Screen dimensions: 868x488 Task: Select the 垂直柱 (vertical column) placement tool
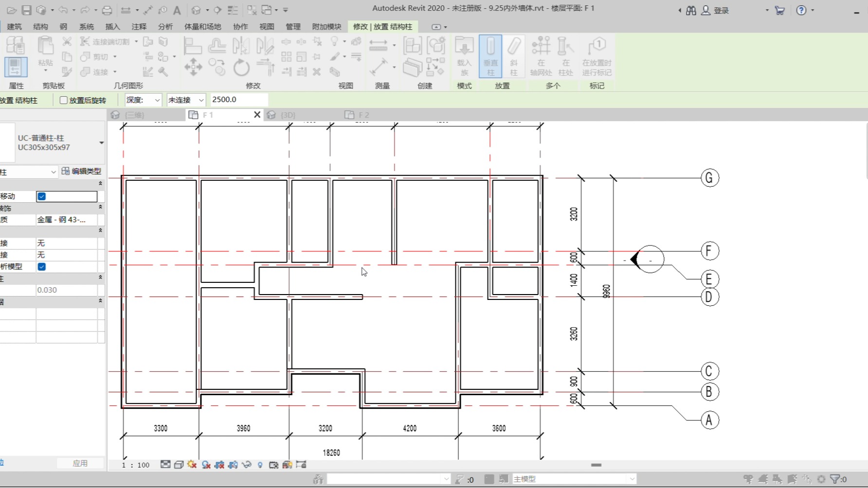click(490, 56)
